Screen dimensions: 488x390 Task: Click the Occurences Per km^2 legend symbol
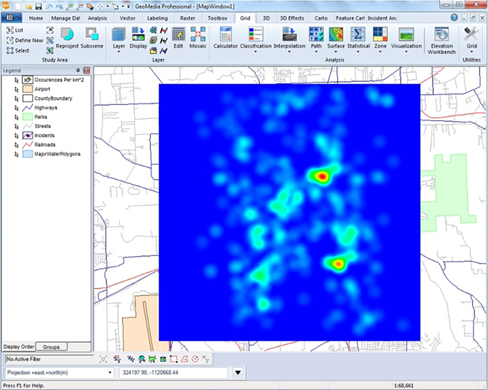(28, 80)
